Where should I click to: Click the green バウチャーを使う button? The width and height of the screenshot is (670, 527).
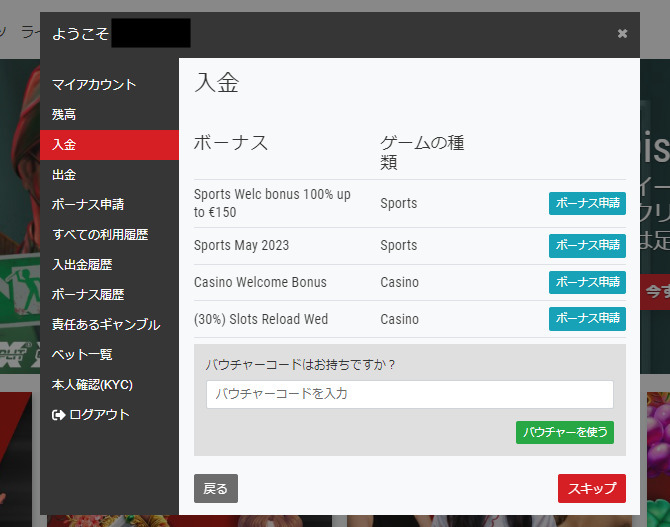[x=565, y=433]
